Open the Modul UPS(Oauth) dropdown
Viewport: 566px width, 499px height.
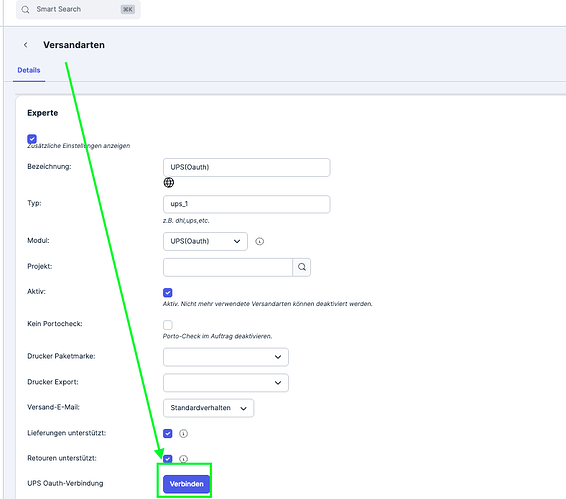tap(205, 241)
